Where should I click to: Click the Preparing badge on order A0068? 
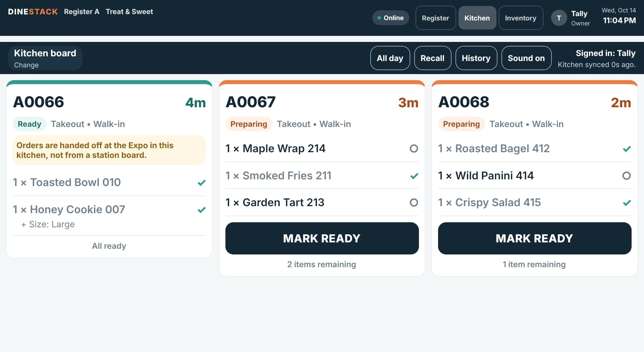tap(461, 124)
